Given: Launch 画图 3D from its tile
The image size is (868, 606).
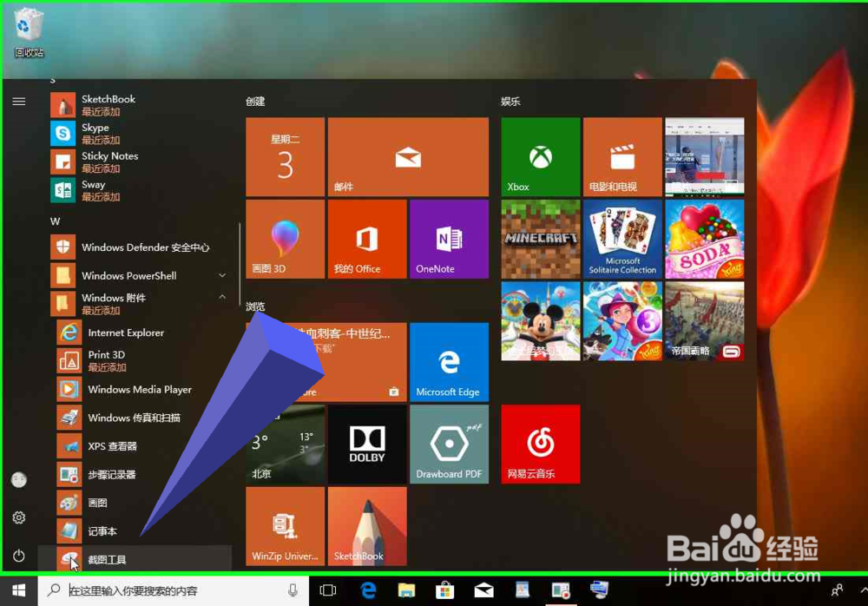Looking at the screenshot, I should pyautogui.click(x=285, y=239).
